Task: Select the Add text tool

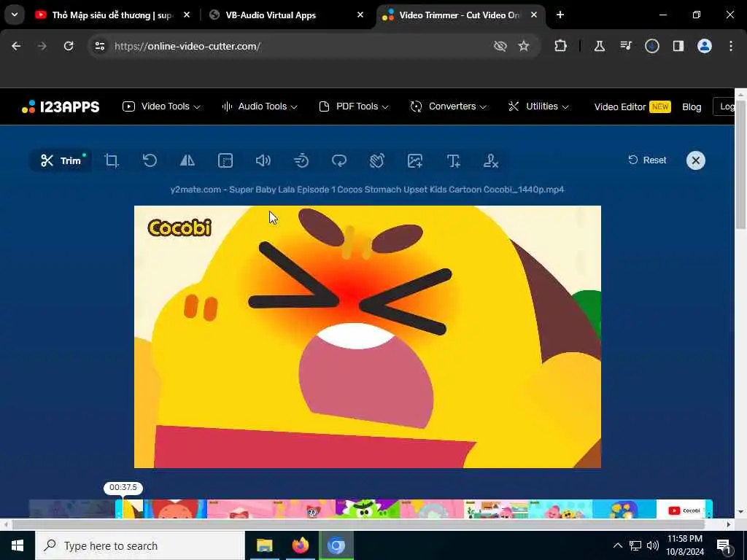Action: (453, 160)
